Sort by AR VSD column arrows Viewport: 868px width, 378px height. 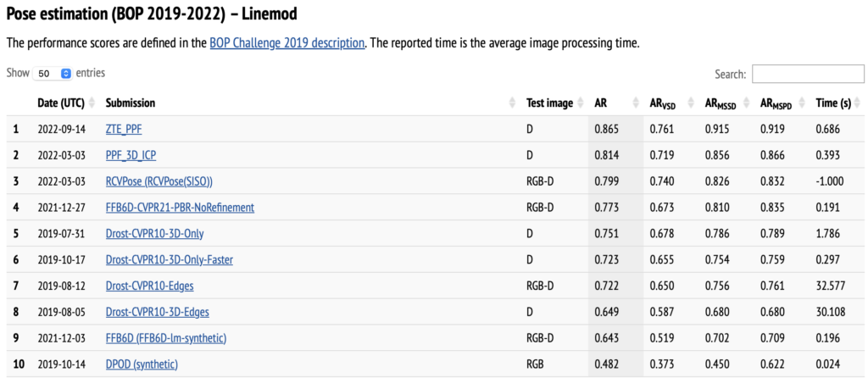pyautogui.click(x=692, y=103)
